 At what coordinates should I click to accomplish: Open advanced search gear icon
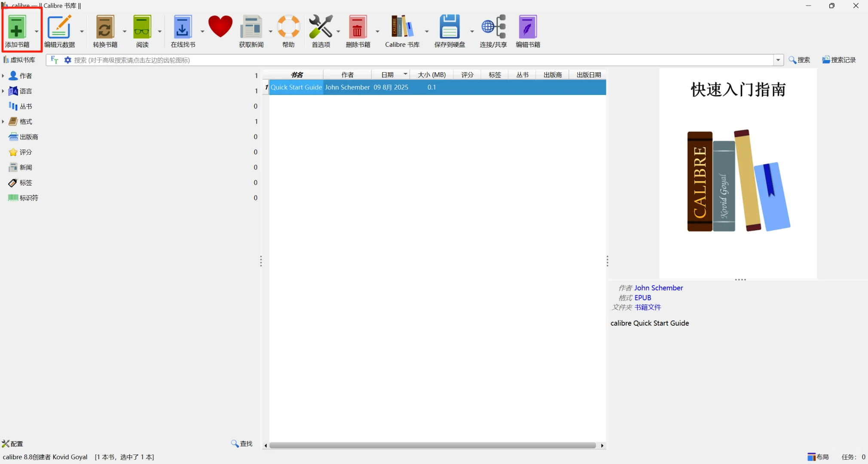tap(67, 60)
